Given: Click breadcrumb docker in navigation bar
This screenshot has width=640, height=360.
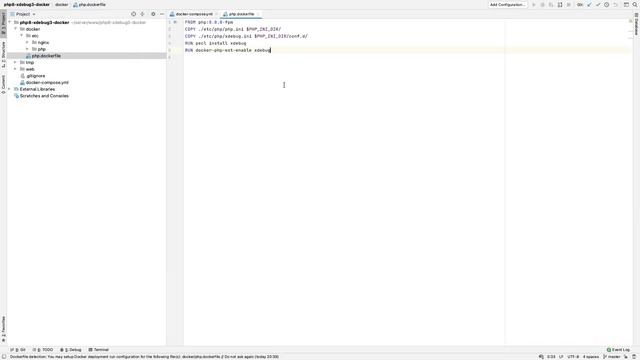Looking at the screenshot, I should tap(62, 4).
